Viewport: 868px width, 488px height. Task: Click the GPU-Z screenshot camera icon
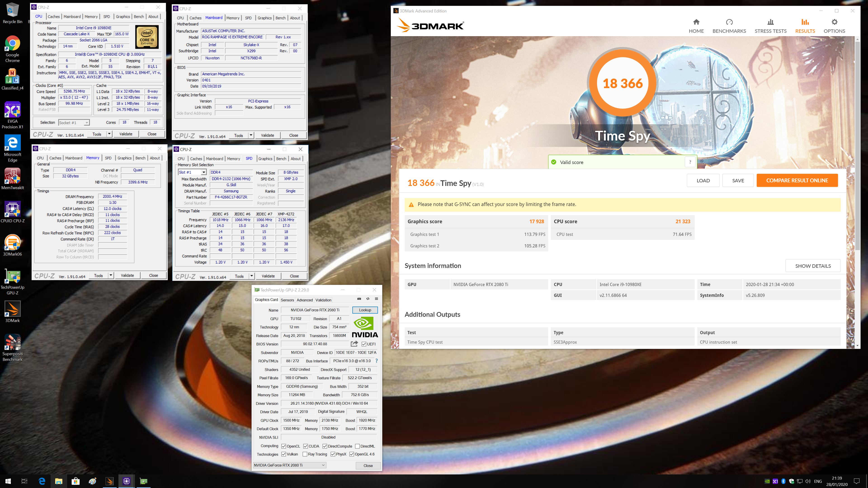[359, 299]
